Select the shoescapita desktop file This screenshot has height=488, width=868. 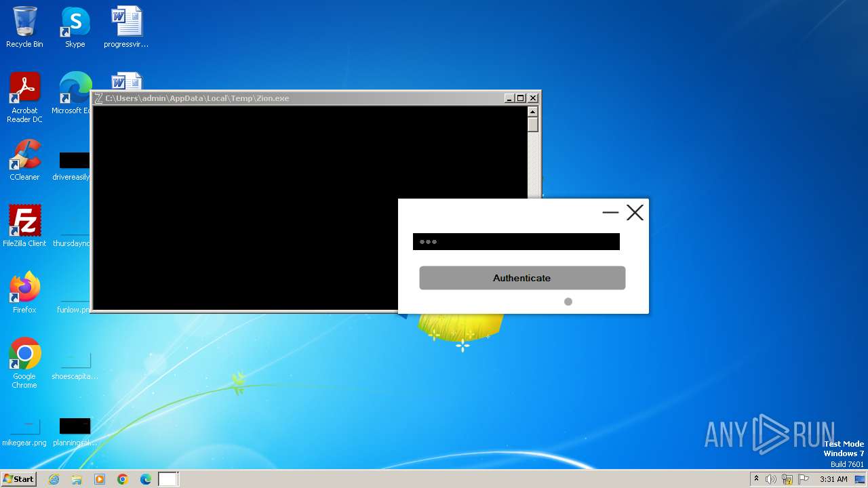pos(75,366)
